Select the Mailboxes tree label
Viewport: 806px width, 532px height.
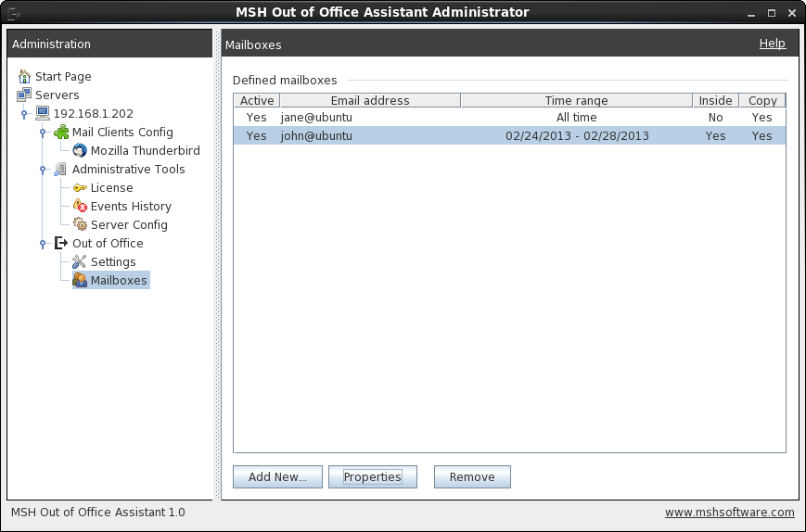click(x=119, y=280)
